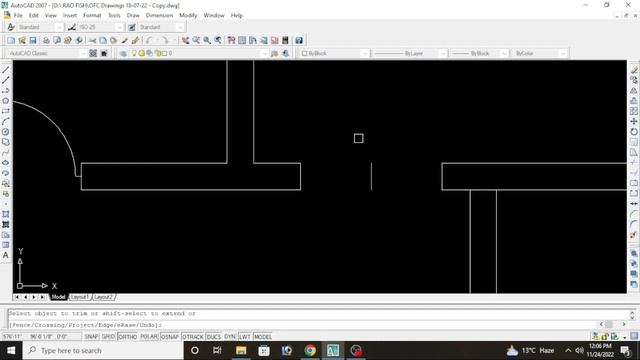Open the Edit menu
This screenshot has height=360, width=640.
coord(33,15)
